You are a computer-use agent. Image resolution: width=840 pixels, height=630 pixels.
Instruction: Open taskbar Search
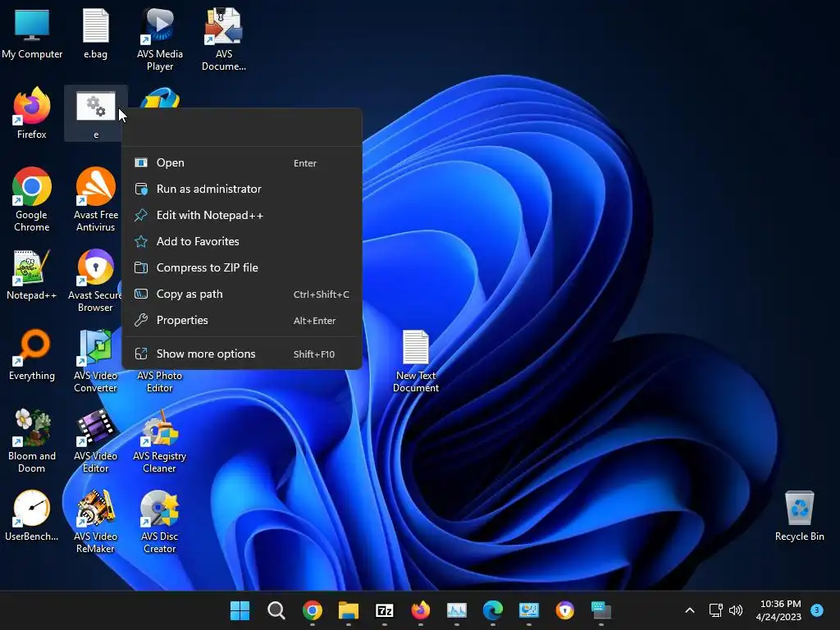(276, 610)
